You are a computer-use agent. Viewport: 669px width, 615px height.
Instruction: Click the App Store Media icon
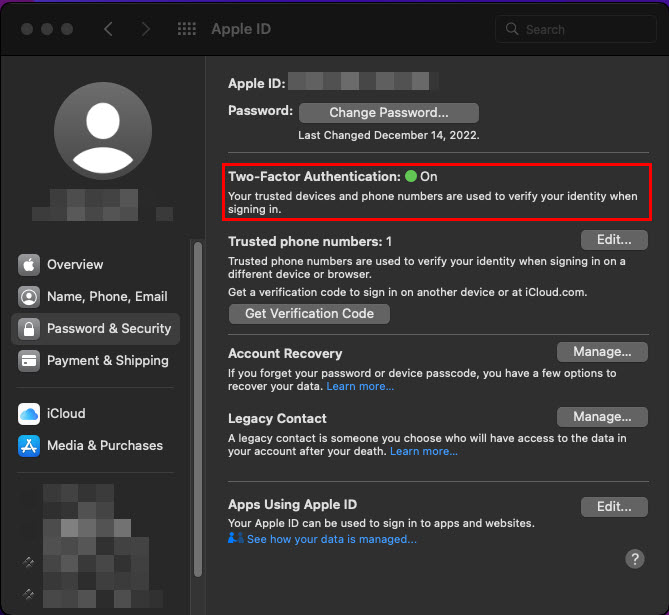point(29,446)
